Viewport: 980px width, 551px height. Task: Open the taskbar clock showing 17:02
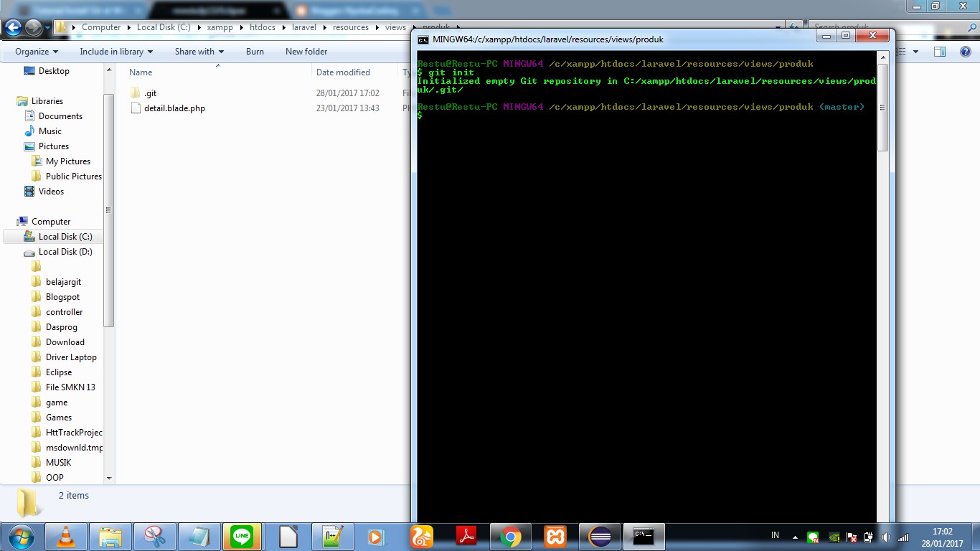[x=942, y=537]
